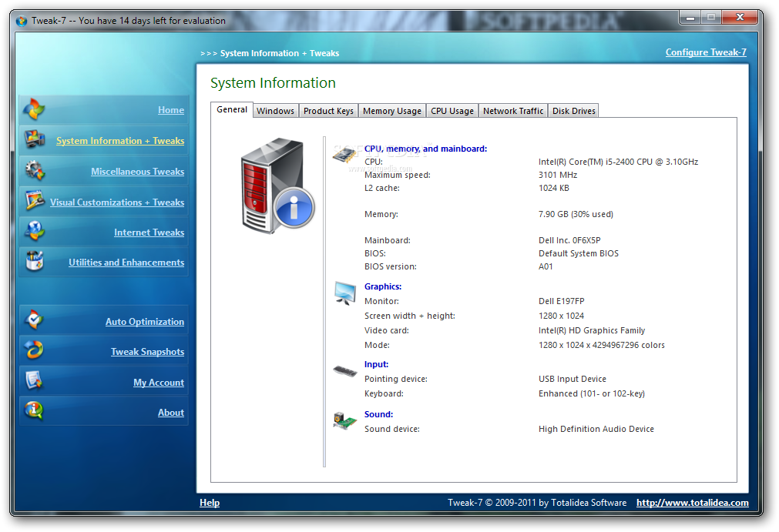Click the System Information + Tweaks monitor icon
The width and height of the screenshot is (779, 532).
[x=34, y=140]
